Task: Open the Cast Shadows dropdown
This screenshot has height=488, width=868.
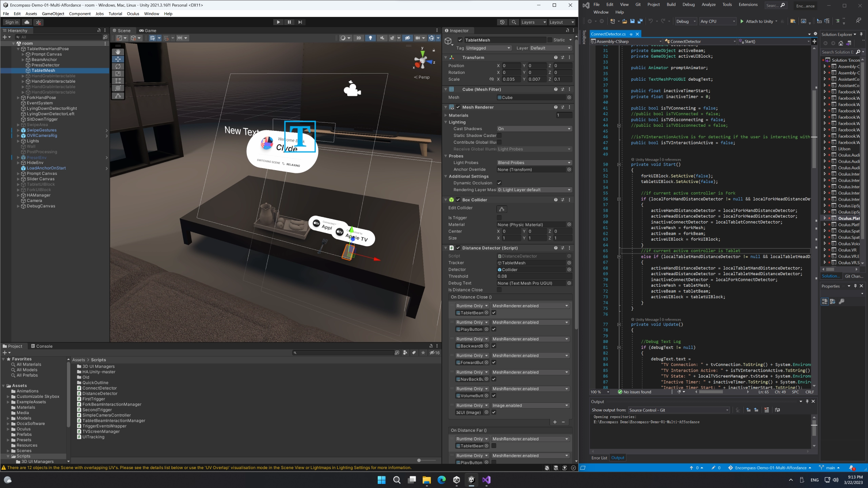Action: click(534, 129)
